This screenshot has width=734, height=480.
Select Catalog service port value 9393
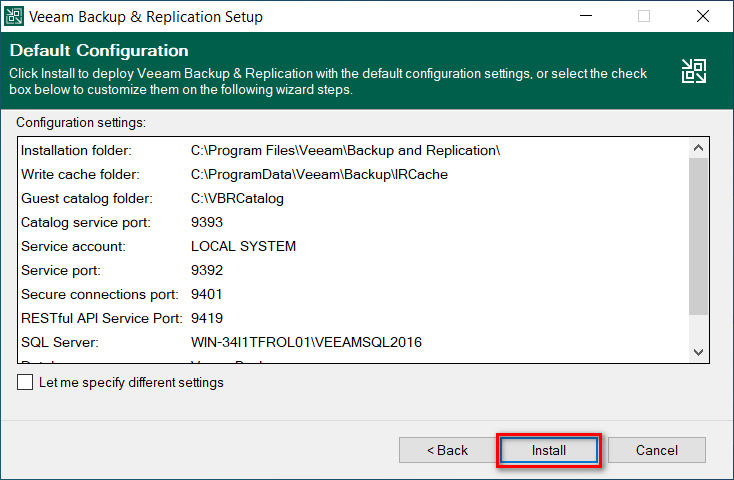tap(207, 222)
